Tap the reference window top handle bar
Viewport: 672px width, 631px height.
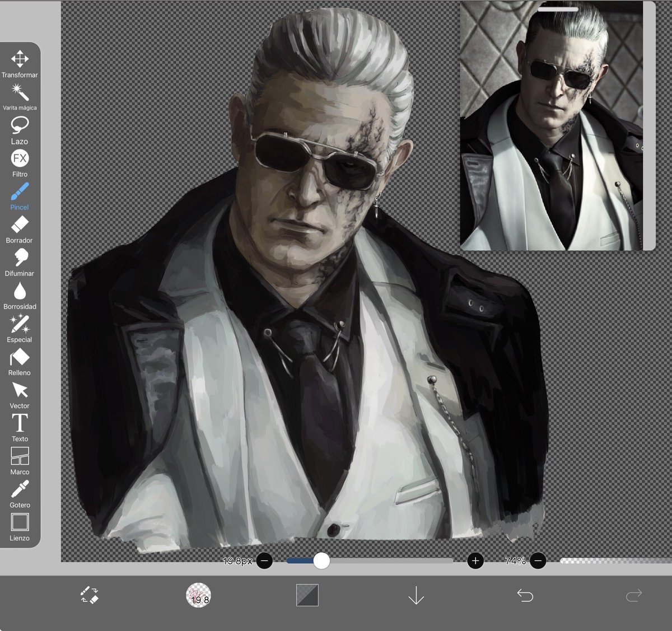[x=558, y=9]
